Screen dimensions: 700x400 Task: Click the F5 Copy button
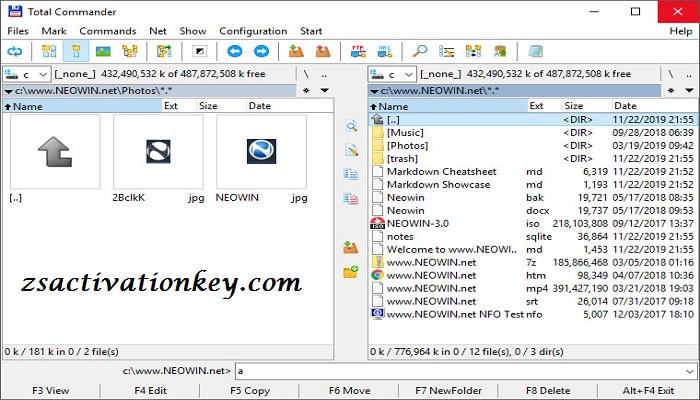(250, 391)
